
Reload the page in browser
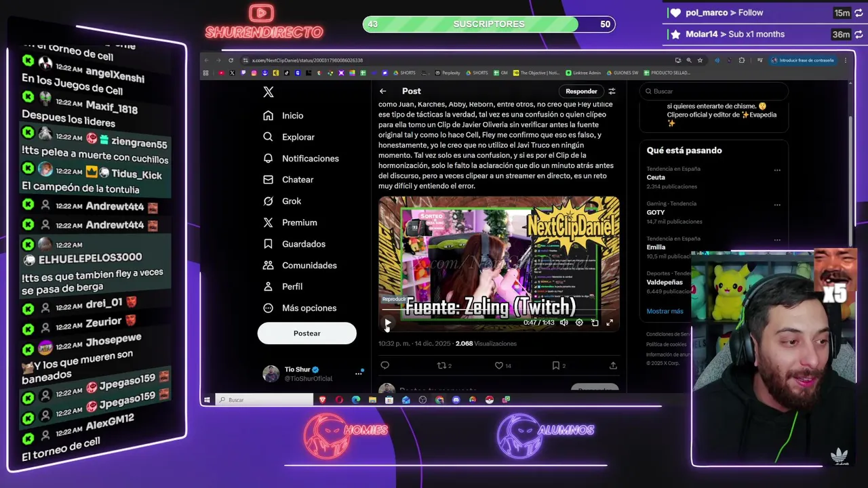pyautogui.click(x=231, y=60)
